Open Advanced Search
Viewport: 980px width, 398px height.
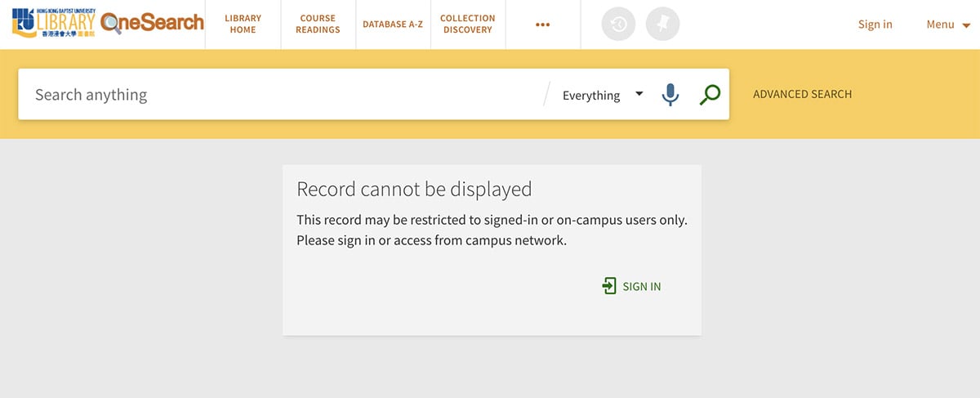802,95
